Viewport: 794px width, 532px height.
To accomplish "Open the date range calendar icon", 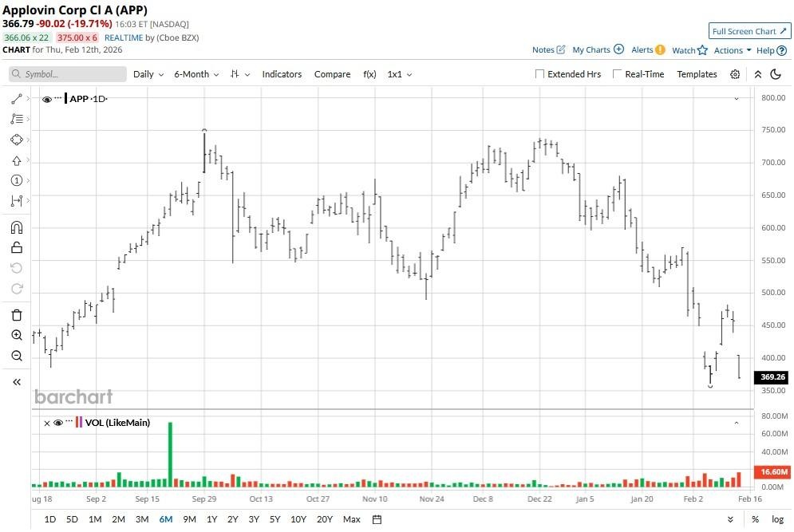I will pyautogui.click(x=377, y=518).
